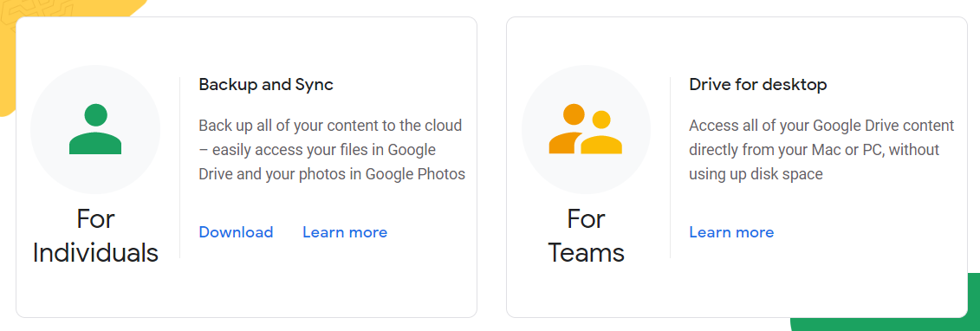Select the For Teams heading

587,236
